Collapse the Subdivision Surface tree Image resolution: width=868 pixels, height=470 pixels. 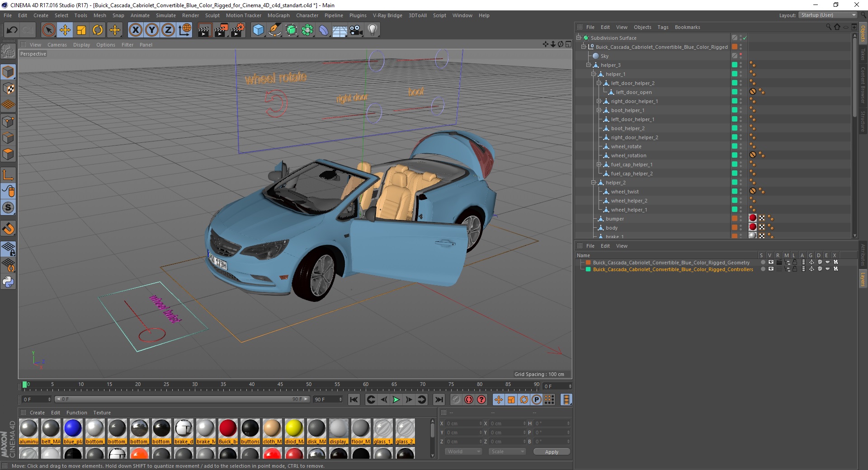(x=578, y=38)
